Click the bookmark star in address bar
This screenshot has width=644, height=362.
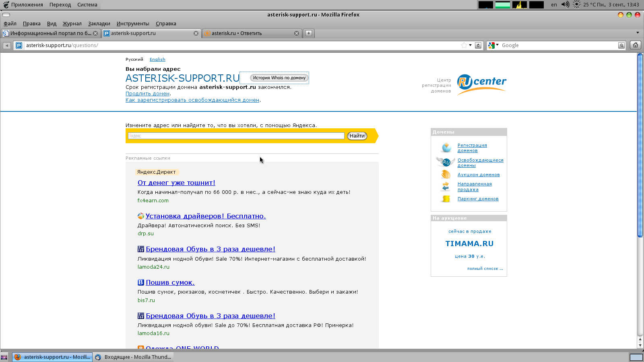click(464, 45)
